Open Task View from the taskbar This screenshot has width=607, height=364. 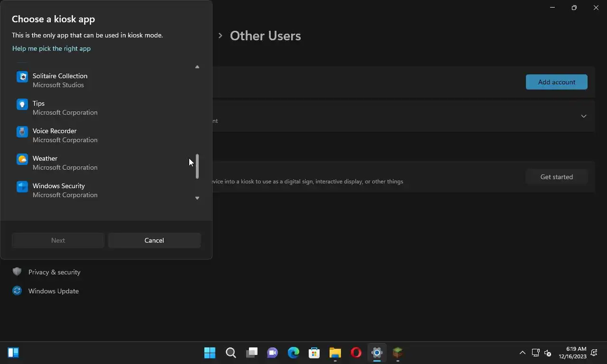(x=252, y=353)
